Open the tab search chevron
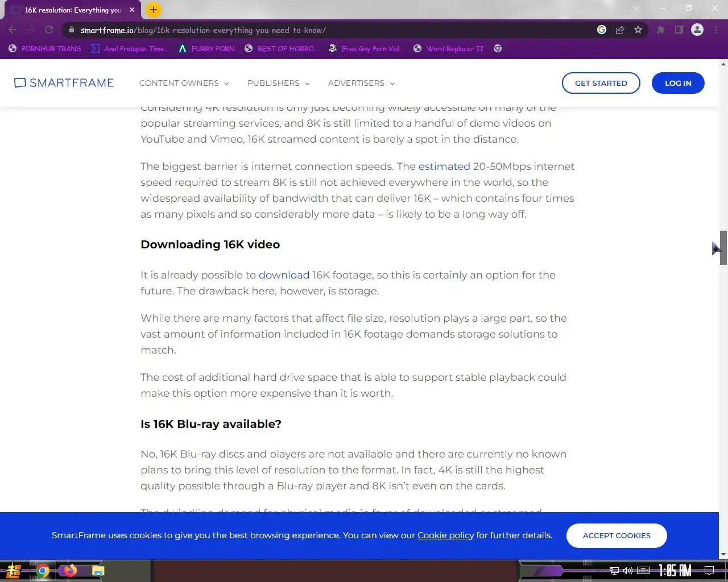728x582 pixels. pyautogui.click(x=636, y=8)
